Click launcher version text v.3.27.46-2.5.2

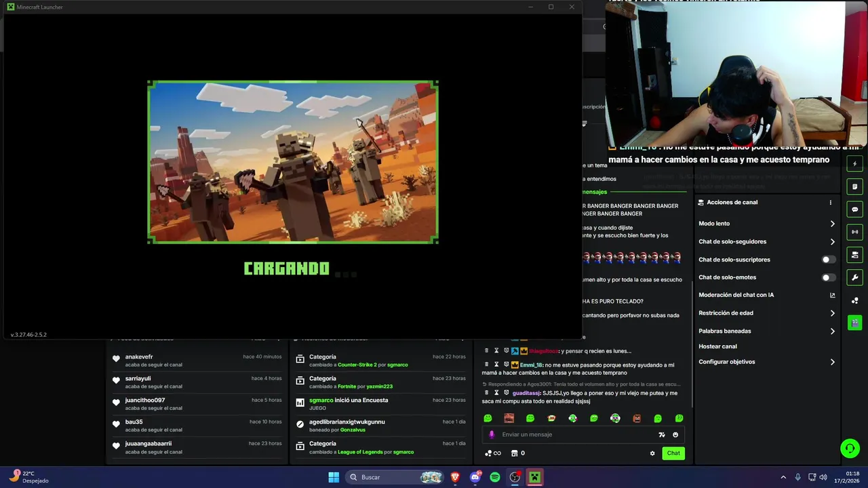[28, 335]
